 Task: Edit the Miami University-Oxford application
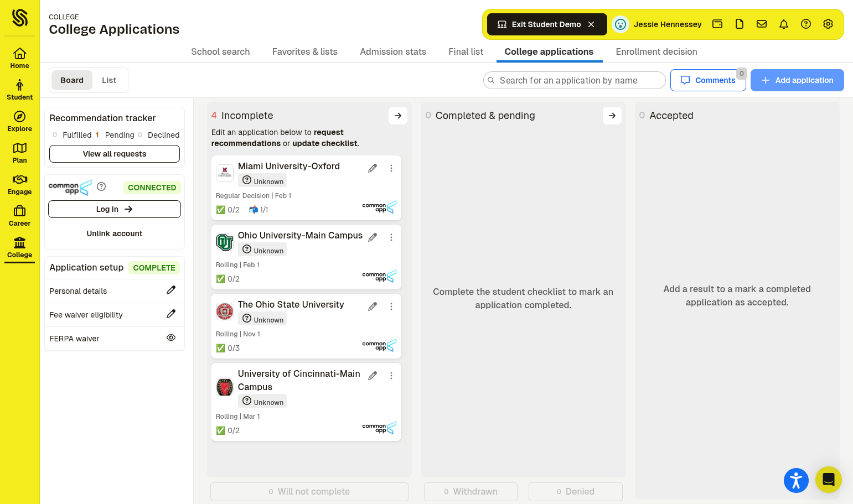[373, 168]
